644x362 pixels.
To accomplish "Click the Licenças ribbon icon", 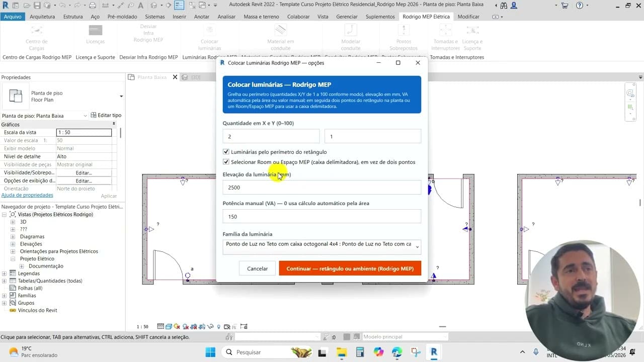I will click(x=96, y=30).
